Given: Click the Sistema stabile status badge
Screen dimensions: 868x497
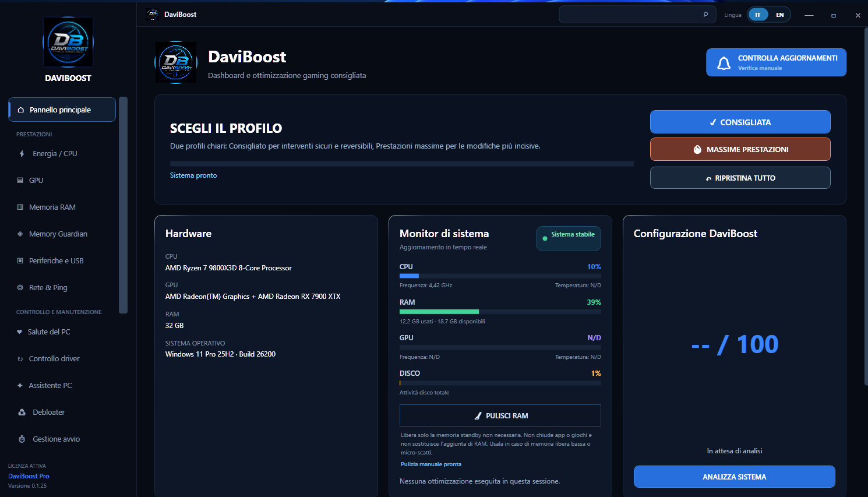Looking at the screenshot, I should pyautogui.click(x=569, y=238).
